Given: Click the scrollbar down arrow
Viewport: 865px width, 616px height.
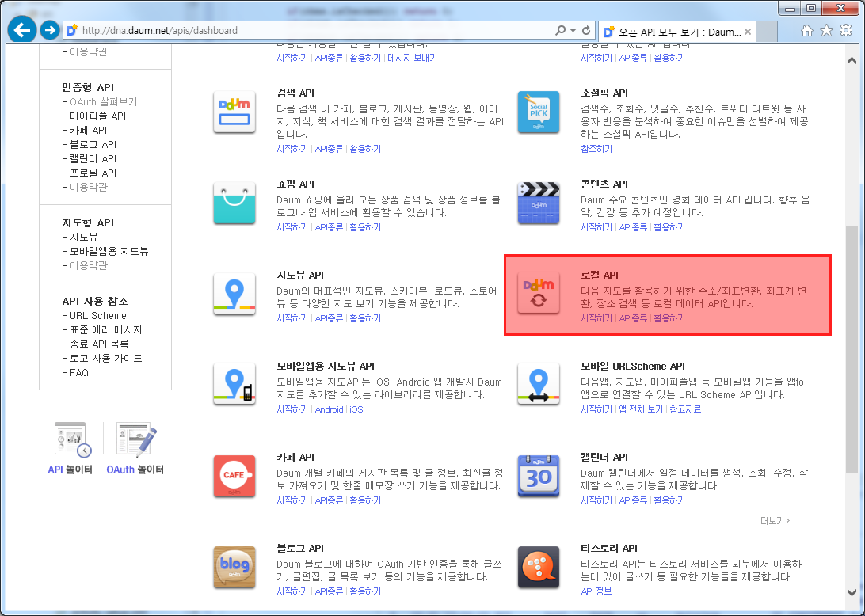Looking at the screenshot, I should (x=852, y=591).
